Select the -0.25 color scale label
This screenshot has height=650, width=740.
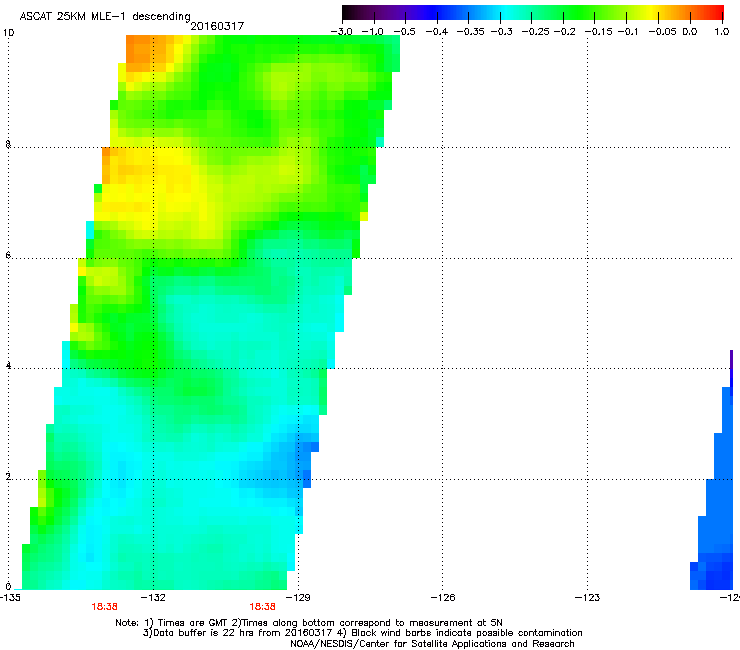click(x=536, y=32)
